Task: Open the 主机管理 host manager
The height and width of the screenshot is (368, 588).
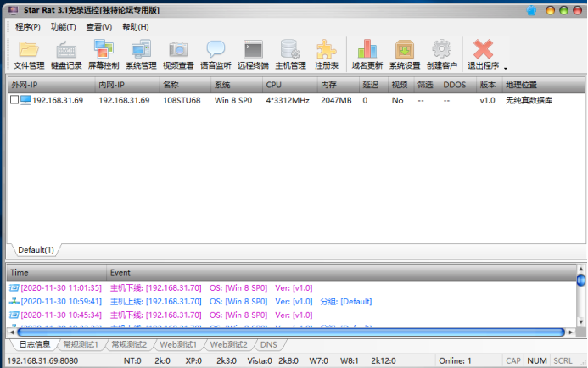Action: pyautogui.click(x=291, y=55)
